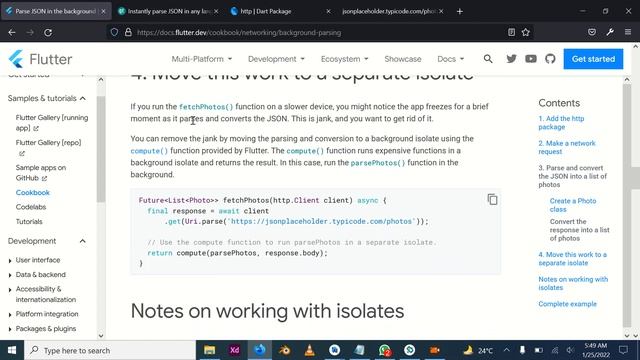Image resolution: width=640 pixels, height=360 pixels.
Task: Open the wrench developer tools icon
Action: (x=610, y=32)
